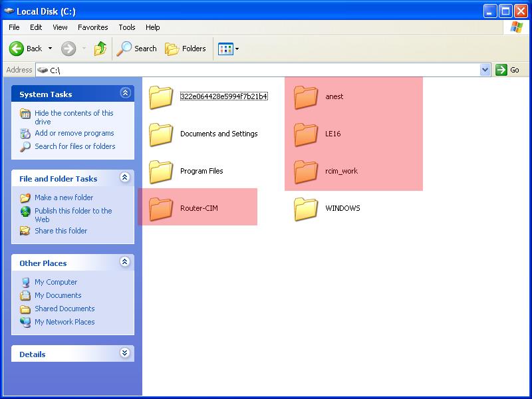Click the Go button
Screen dimensions: 532x399
point(507,70)
